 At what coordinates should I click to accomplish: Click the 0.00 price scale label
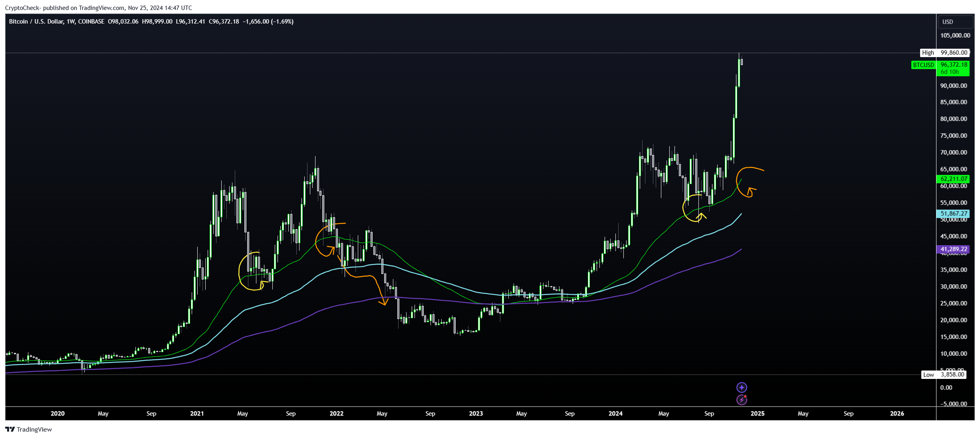pyautogui.click(x=946, y=388)
